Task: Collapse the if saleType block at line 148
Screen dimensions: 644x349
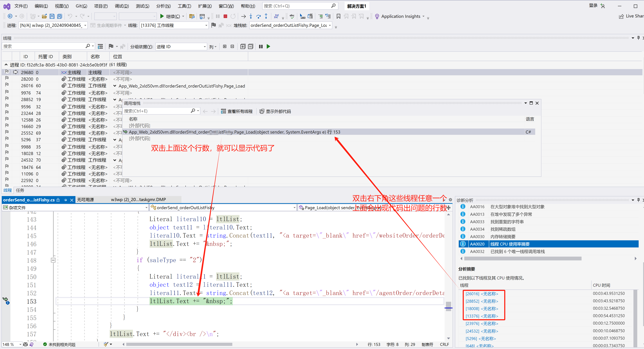Action: click(53, 260)
